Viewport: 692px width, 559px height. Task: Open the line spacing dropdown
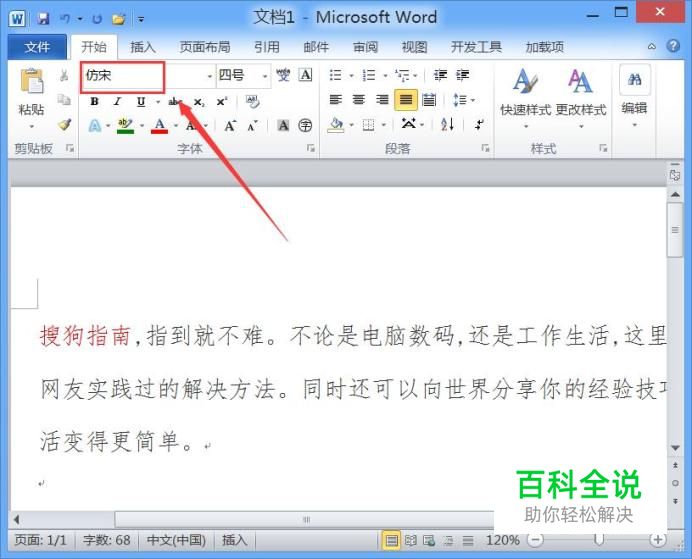tap(473, 100)
